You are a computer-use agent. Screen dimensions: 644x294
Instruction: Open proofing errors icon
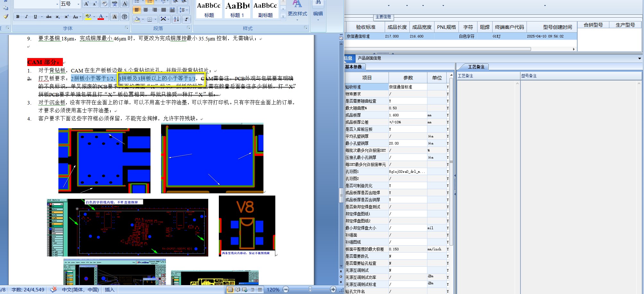point(54,290)
